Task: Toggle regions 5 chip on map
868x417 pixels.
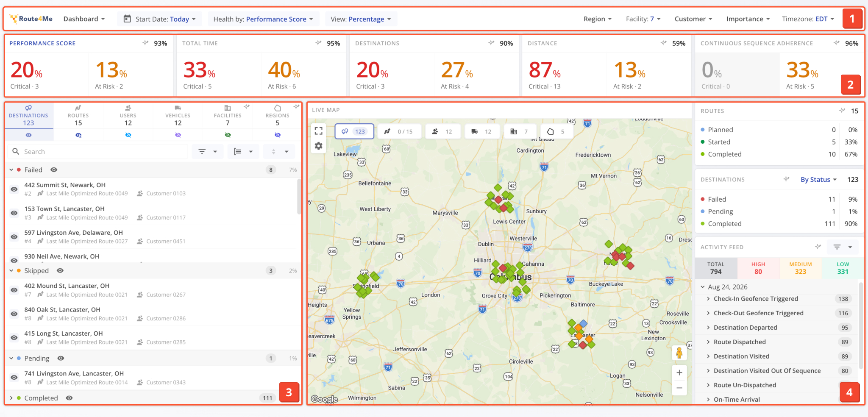Action: pyautogui.click(x=556, y=131)
